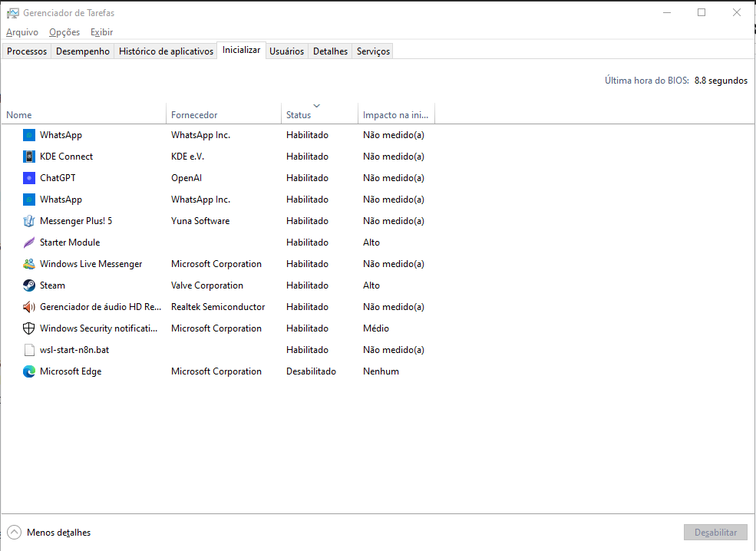Switch to the Serviços tab
This screenshot has height=551, width=756.
(x=373, y=51)
